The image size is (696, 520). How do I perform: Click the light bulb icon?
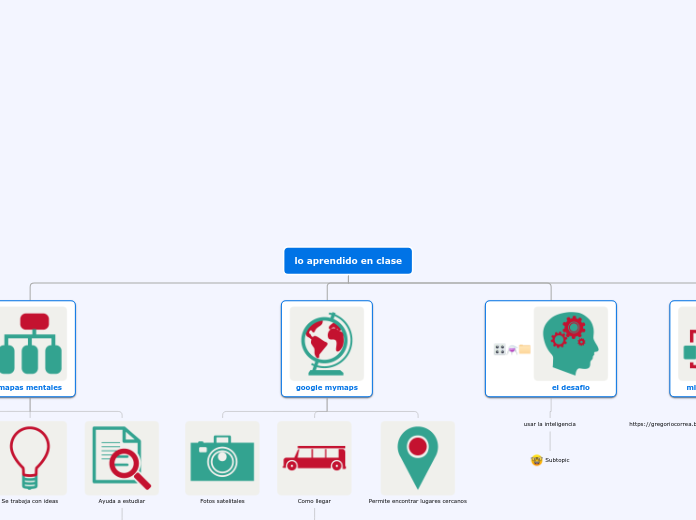(x=30, y=458)
